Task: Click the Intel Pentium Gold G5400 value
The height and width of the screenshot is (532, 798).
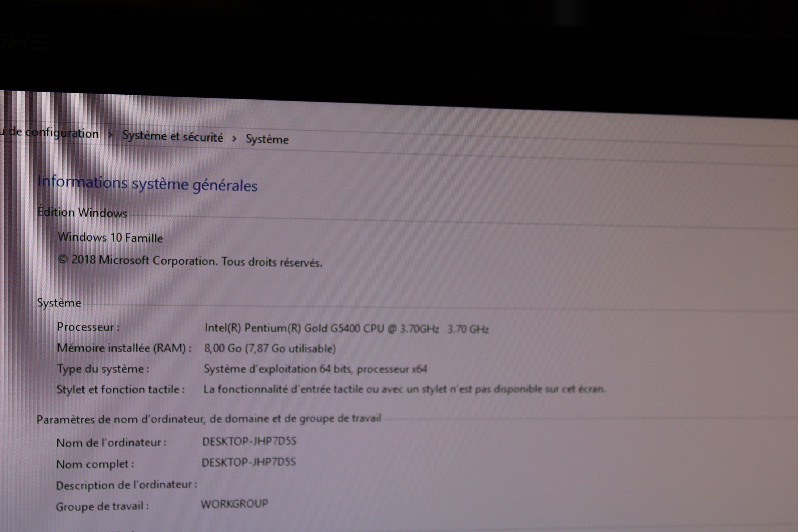Action: [x=346, y=329]
